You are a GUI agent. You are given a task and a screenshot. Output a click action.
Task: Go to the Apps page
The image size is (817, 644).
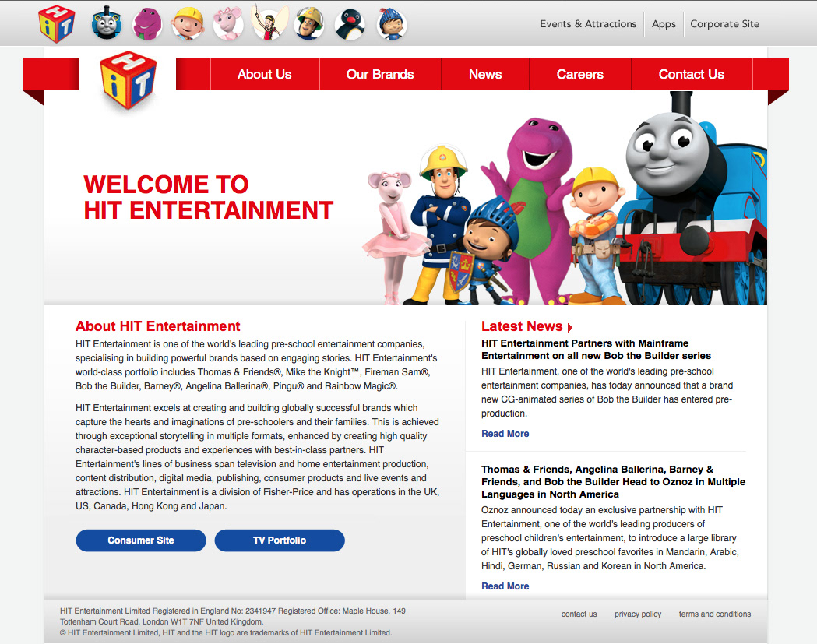click(x=664, y=24)
